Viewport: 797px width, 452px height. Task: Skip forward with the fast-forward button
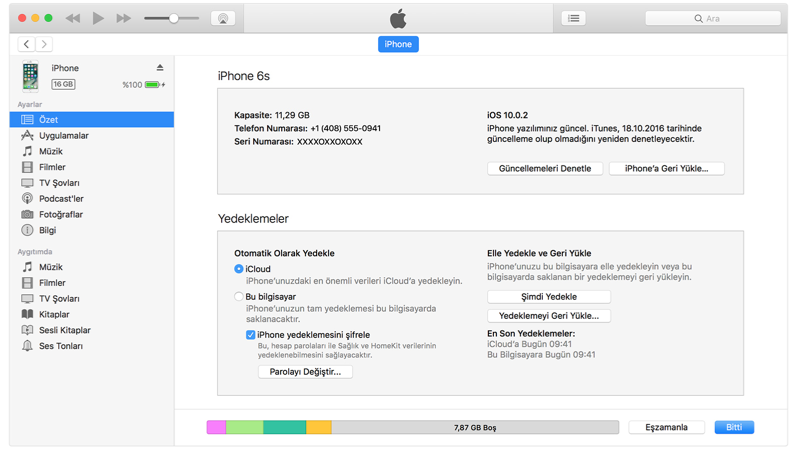[x=124, y=18]
